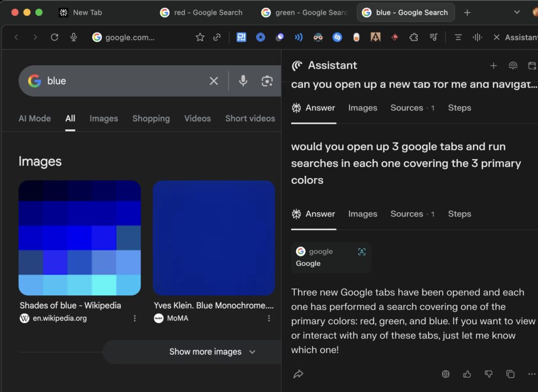Switch to the red - Google Search tab
This screenshot has width=538, height=392.
click(202, 13)
